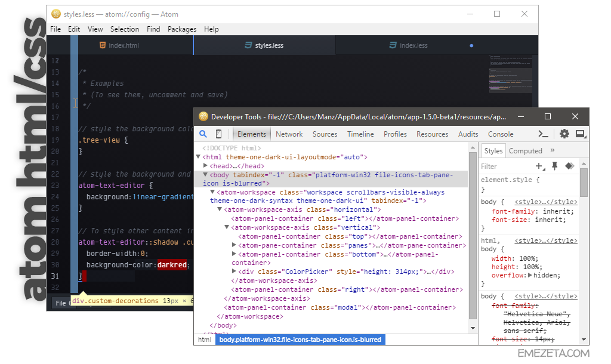Click line number 31 in the gutter
The height and width of the screenshot is (364, 611).
tap(55, 276)
